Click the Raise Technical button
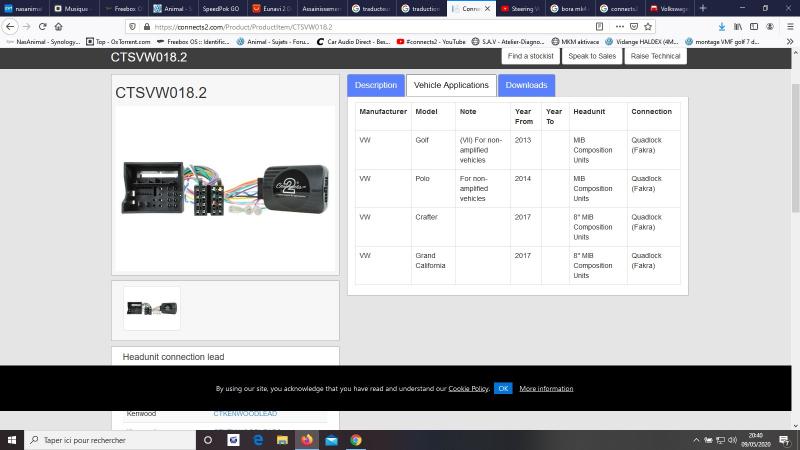800x450 pixels. [x=655, y=56]
